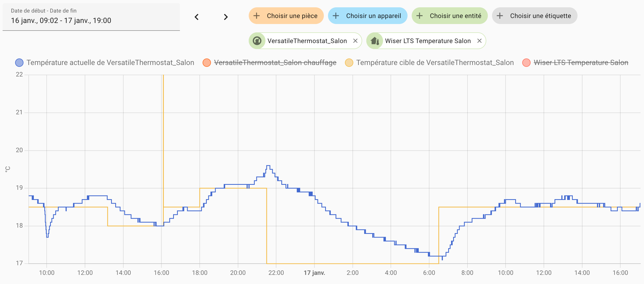The image size is (644, 284).
Task: Open the start and end date field
Action: pyautogui.click(x=91, y=17)
